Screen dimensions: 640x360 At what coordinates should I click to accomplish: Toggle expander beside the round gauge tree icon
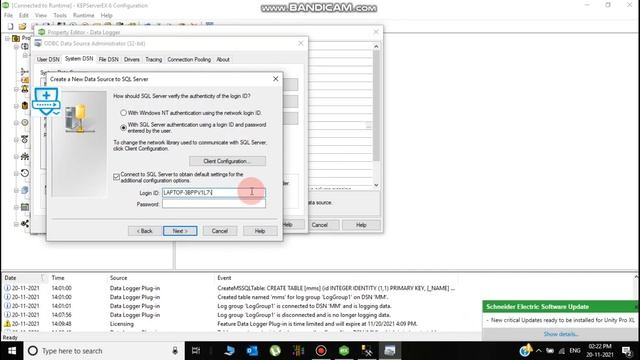[16, 122]
